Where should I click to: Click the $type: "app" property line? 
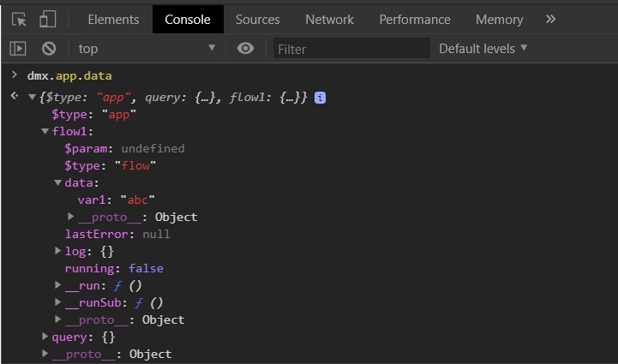click(x=93, y=114)
